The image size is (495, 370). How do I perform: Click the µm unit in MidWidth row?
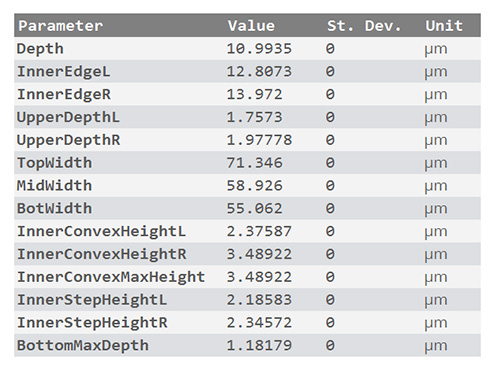point(436,187)
